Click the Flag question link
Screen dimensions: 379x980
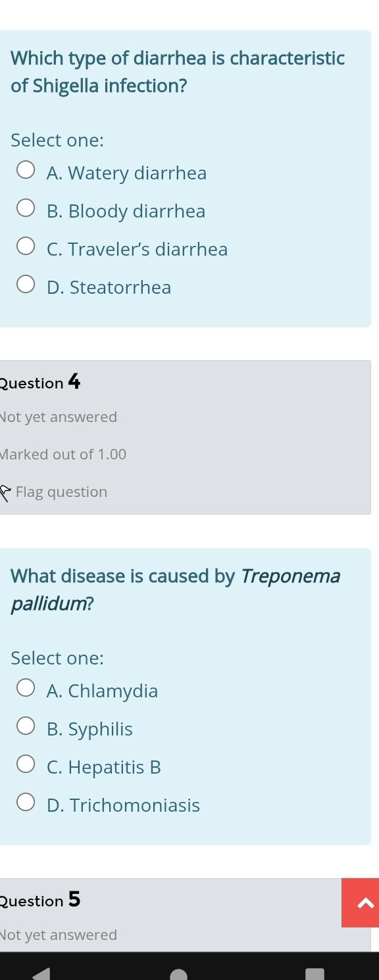pyautogui.click(x=61, y=492)
